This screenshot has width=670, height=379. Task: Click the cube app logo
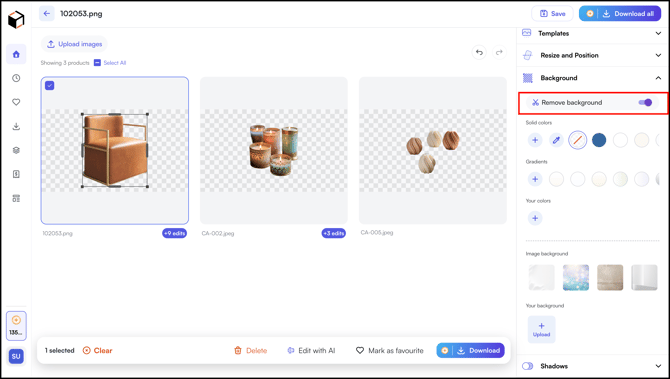(16, 20)
